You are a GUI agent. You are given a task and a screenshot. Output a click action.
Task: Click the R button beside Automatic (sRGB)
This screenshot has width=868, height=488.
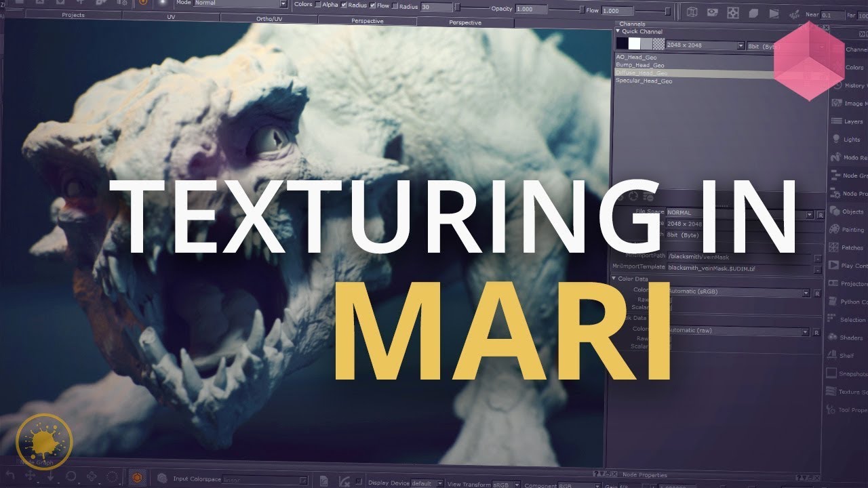coord(817,293)
